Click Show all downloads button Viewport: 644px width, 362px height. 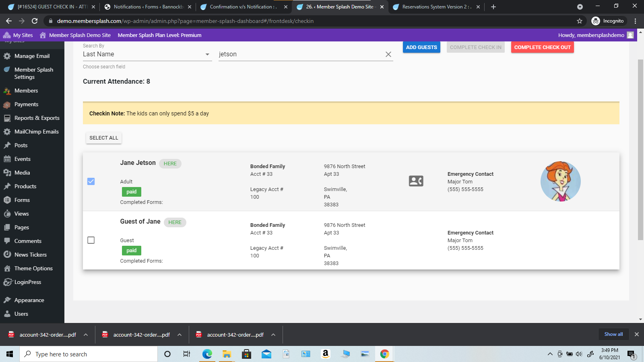pos(613,334)
